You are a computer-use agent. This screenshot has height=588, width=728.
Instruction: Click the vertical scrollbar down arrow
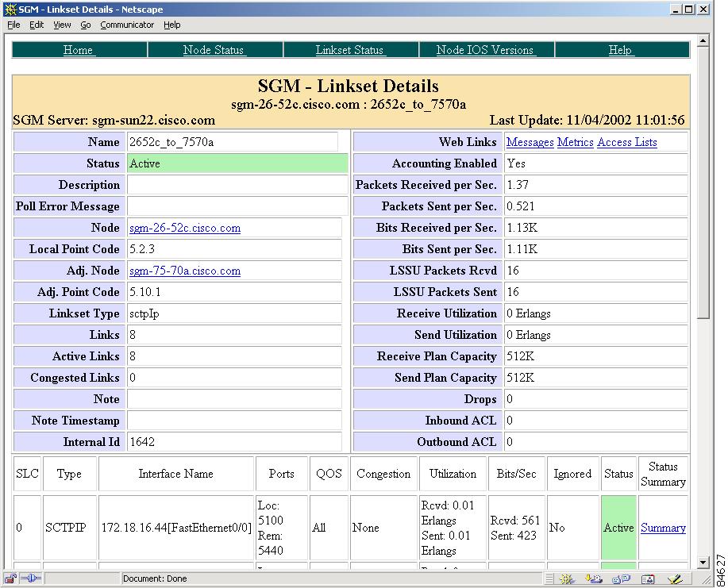point(703,562)
